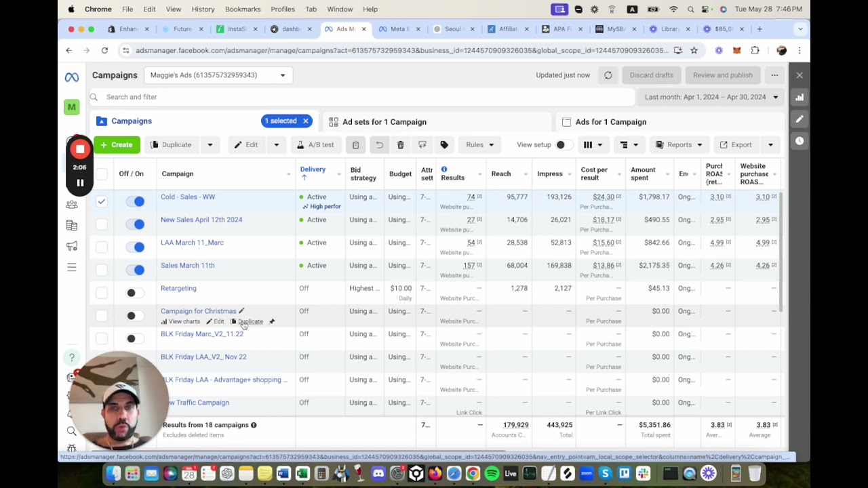Image resolution: width=868 pixels, height=488 pixels.
Task: Click View charts under Campaign for Christmas
Action: pos(180,322)
